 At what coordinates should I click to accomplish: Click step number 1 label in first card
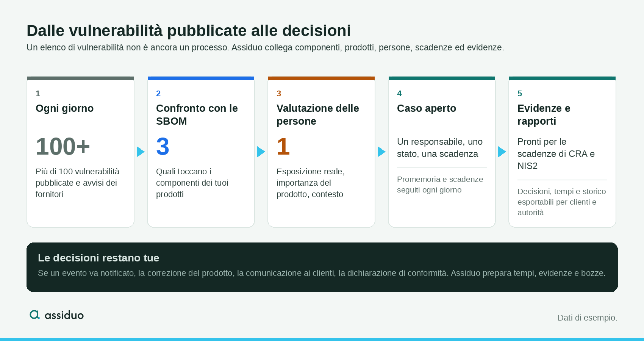(x=38, y=94)
